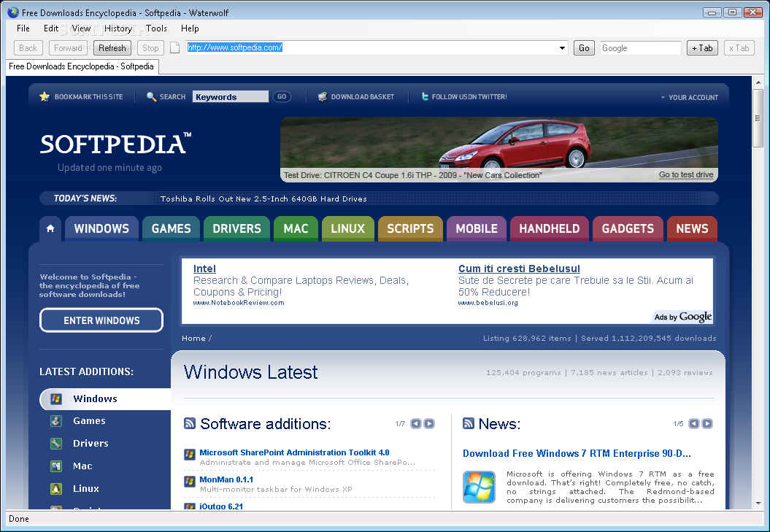The height and width of the screenshot is (532, 770).
Task: Open the WINDOWS category tab
Action: (101, 228)
